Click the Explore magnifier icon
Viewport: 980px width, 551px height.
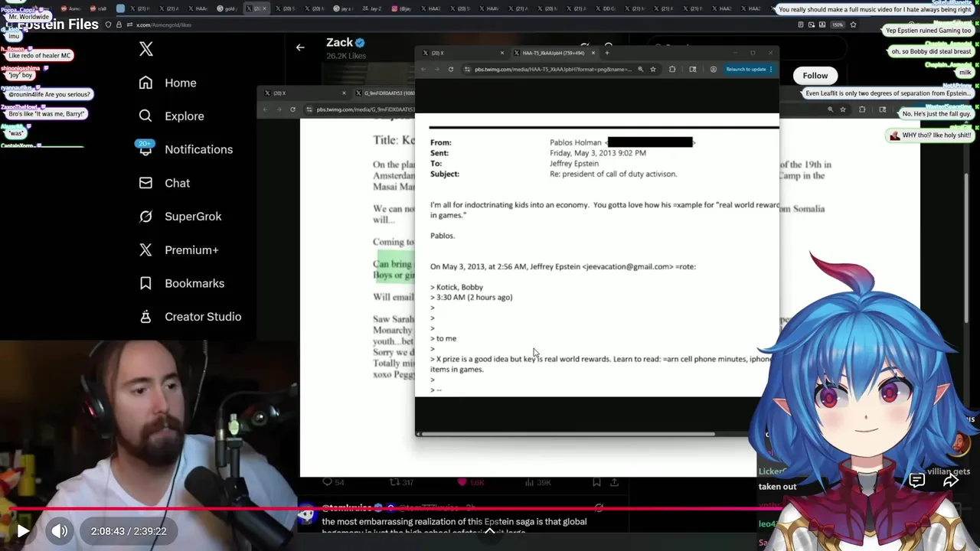click(x=145, y=116)
